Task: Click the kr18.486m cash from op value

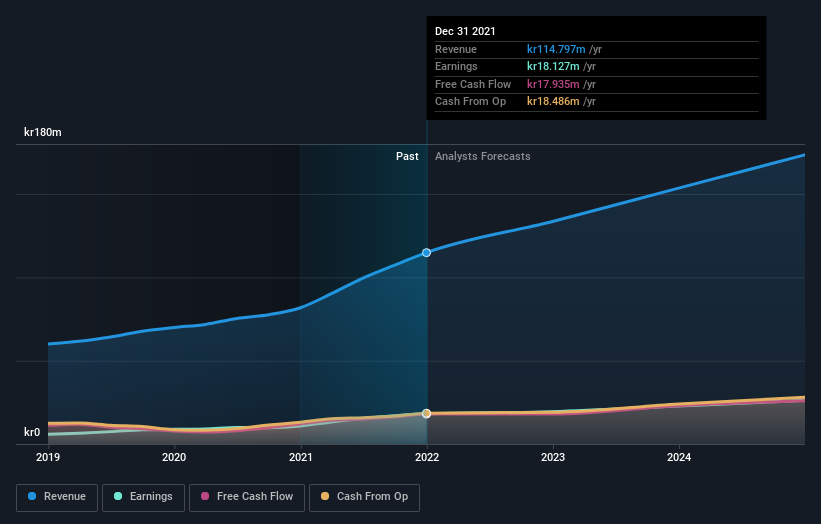Action: click(553, 102)
